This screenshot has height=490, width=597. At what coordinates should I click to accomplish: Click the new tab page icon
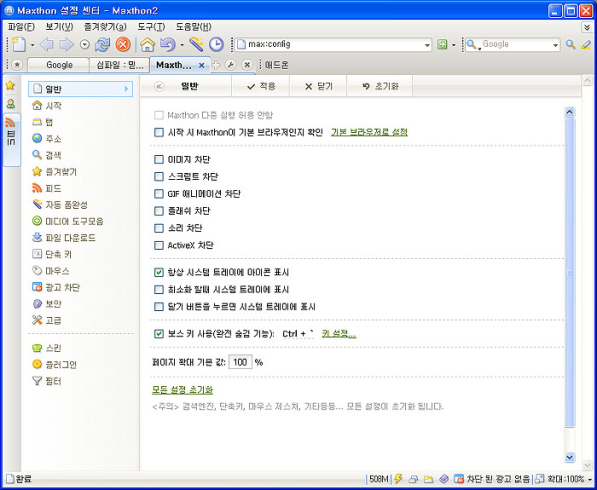click(x=19, y=45)
